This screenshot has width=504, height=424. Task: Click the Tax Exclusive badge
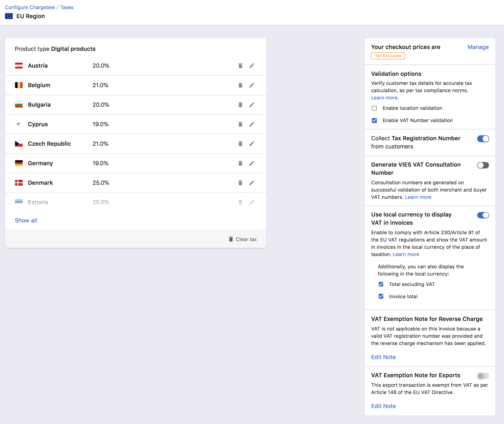(388, 56)
